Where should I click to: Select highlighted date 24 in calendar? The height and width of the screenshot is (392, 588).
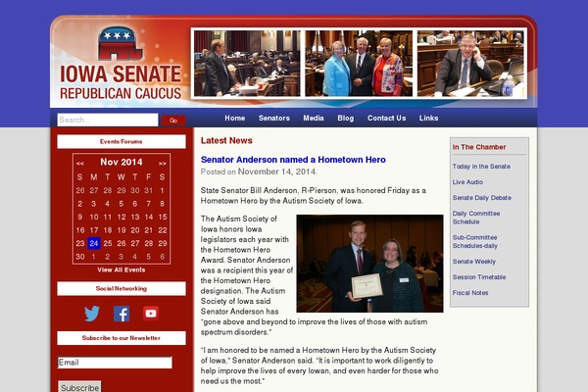point(94,243)
